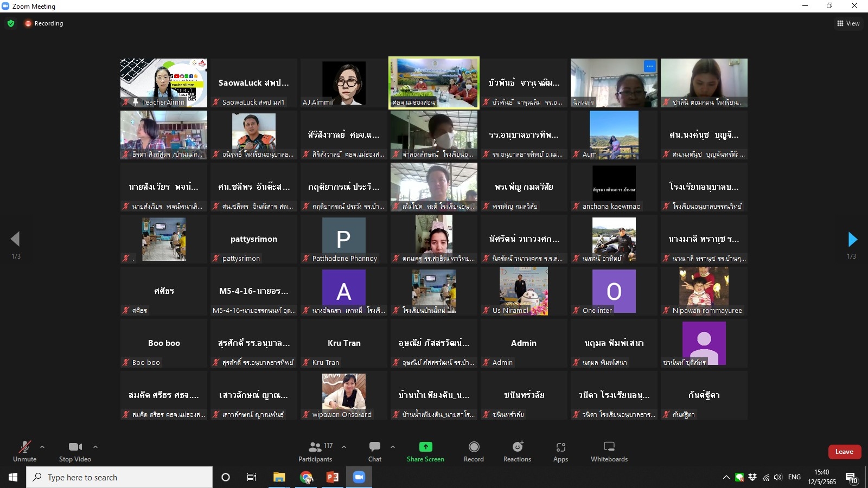Screen dimensions: 868x488
Task: Open the Chat panel
Action: pyautogui.click(x=374, y=451)
